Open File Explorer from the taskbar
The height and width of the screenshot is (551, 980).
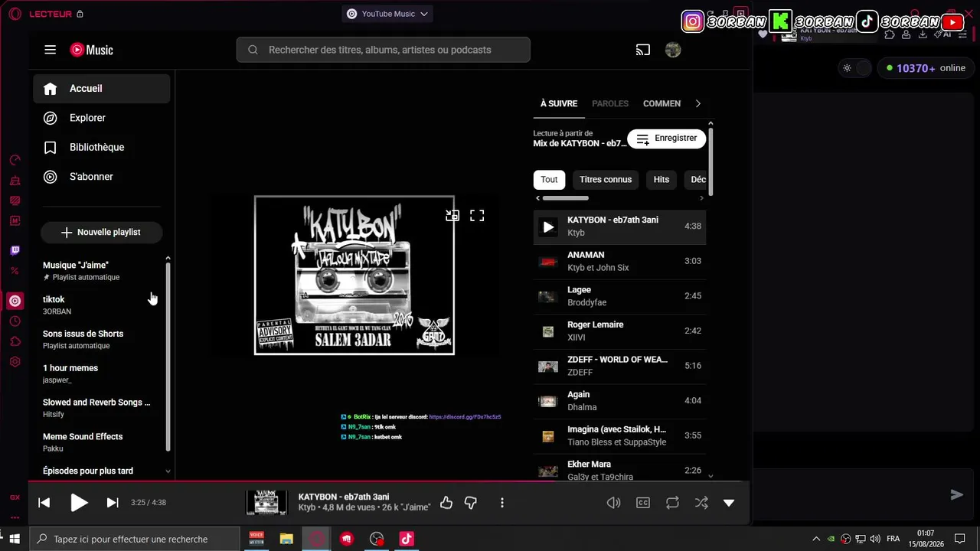point(286,539)
